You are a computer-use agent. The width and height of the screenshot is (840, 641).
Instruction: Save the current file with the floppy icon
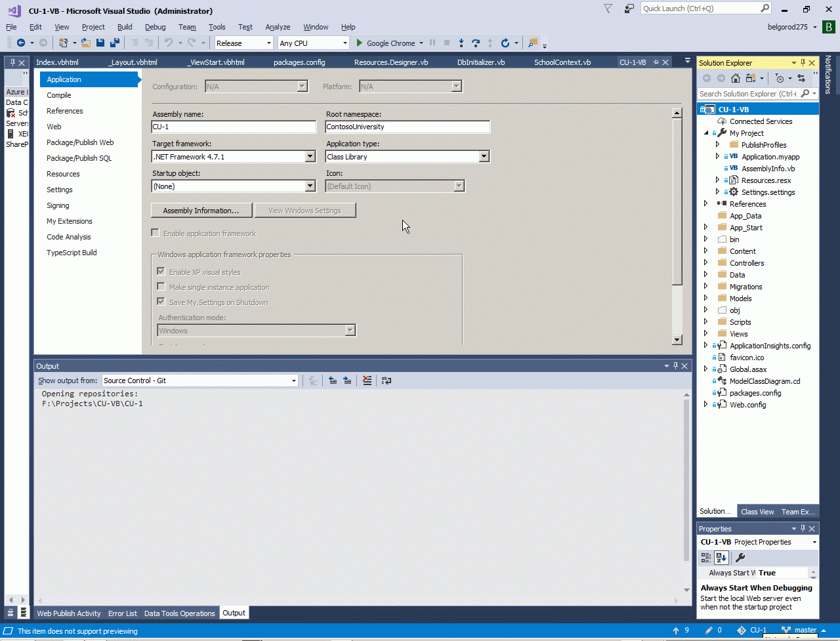tap(100, 43)
